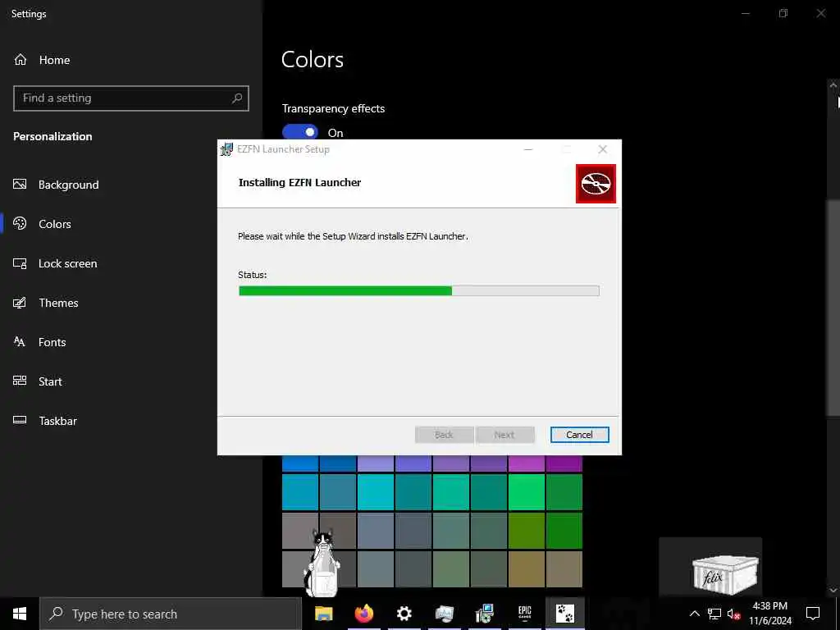Viewport: 840px width, 630px height.
Task: Click the taskbar Type here to search box
Action: (x=171, y=614)
